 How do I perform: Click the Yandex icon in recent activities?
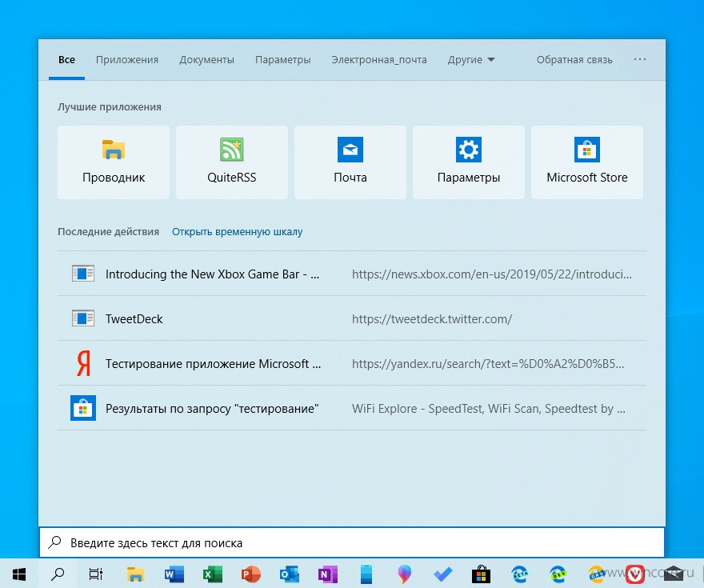[83, 363]
